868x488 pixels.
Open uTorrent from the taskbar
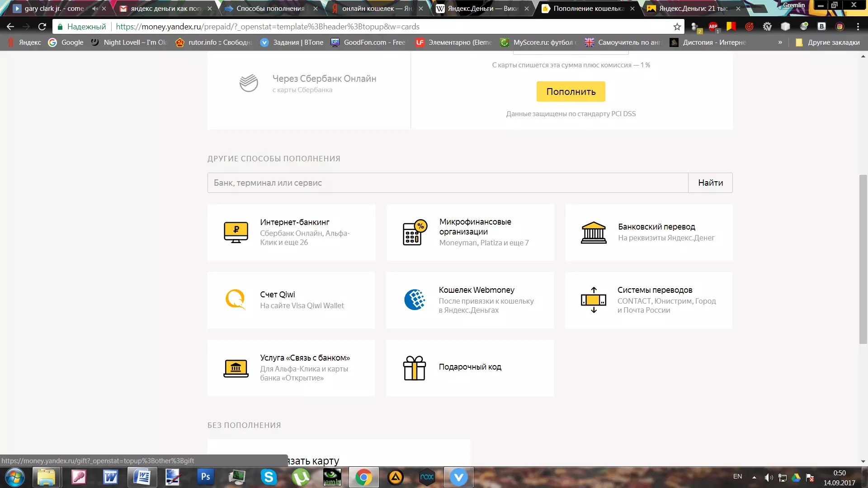point(301,477)
